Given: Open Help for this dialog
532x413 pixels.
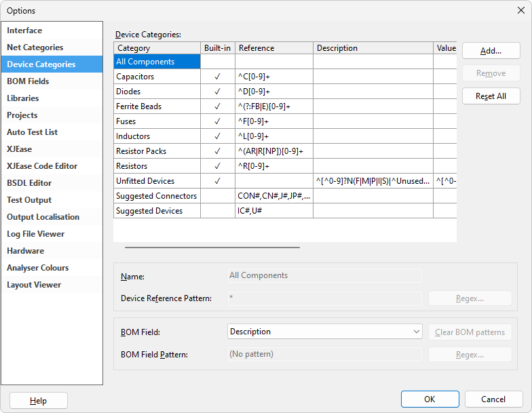Looking at the screenshot, I should coord(38,401).
